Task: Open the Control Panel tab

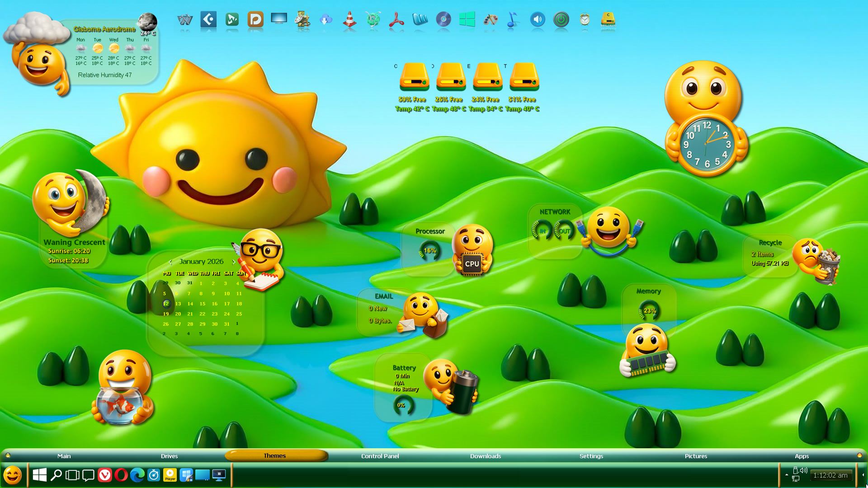Action: 380,456
